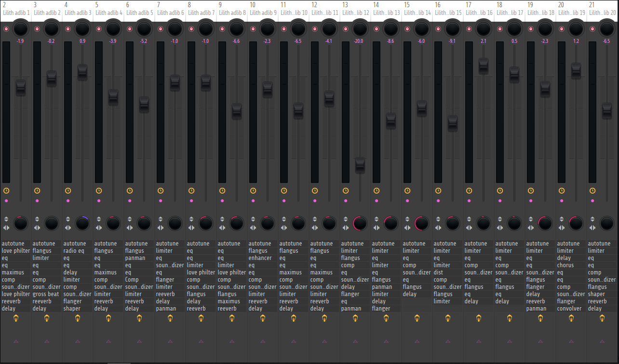Toggle the mute LED on track 10
The image size is (619, 364).
click(x=253, y=29)
